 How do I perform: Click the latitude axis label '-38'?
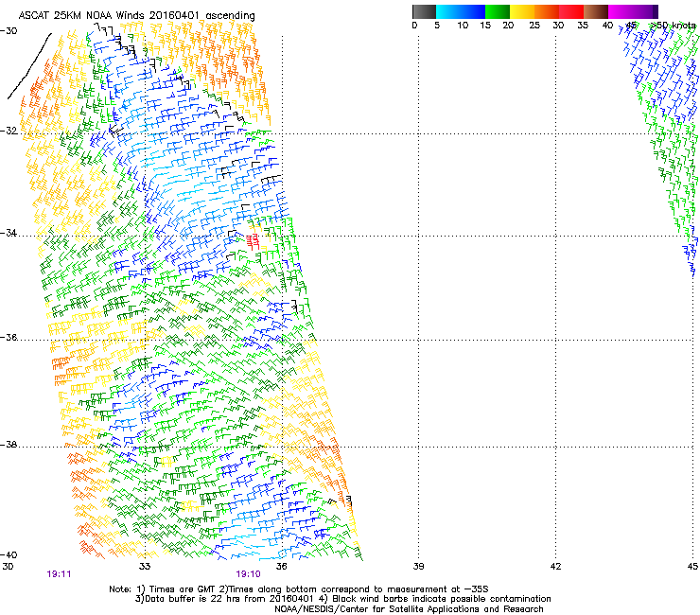(x=9, y=445)
